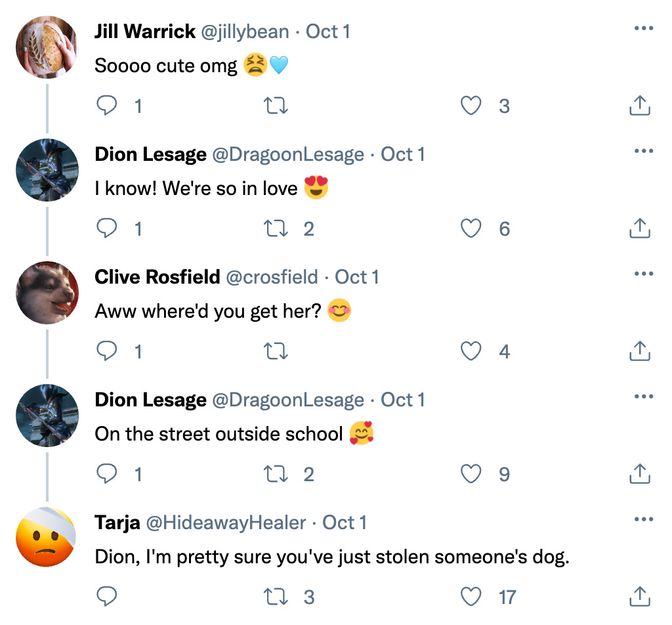Reply to Jill Warrick's tweet

pos(107,106)
